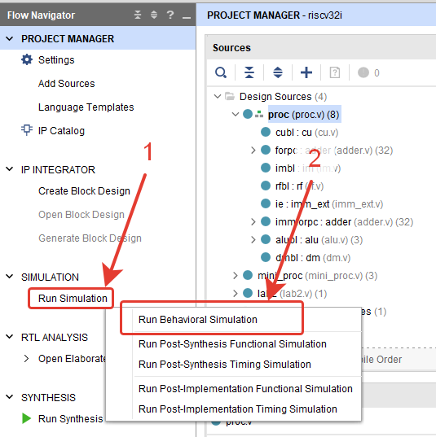Click the green Run Synthesis play icon

(x=26, y=418)
